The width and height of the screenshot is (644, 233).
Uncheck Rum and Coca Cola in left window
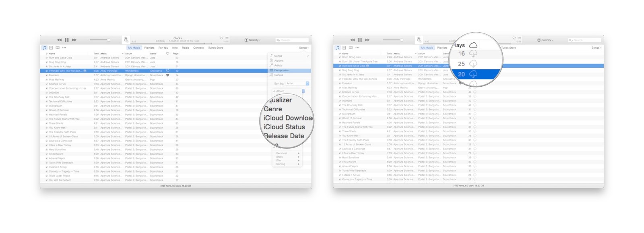[47, 58]
